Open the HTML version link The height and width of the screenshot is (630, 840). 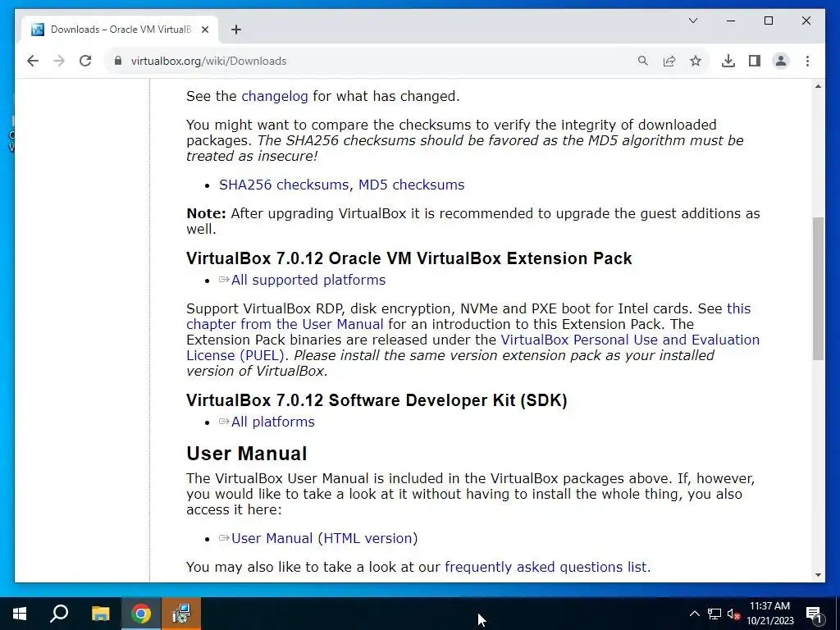367,538
